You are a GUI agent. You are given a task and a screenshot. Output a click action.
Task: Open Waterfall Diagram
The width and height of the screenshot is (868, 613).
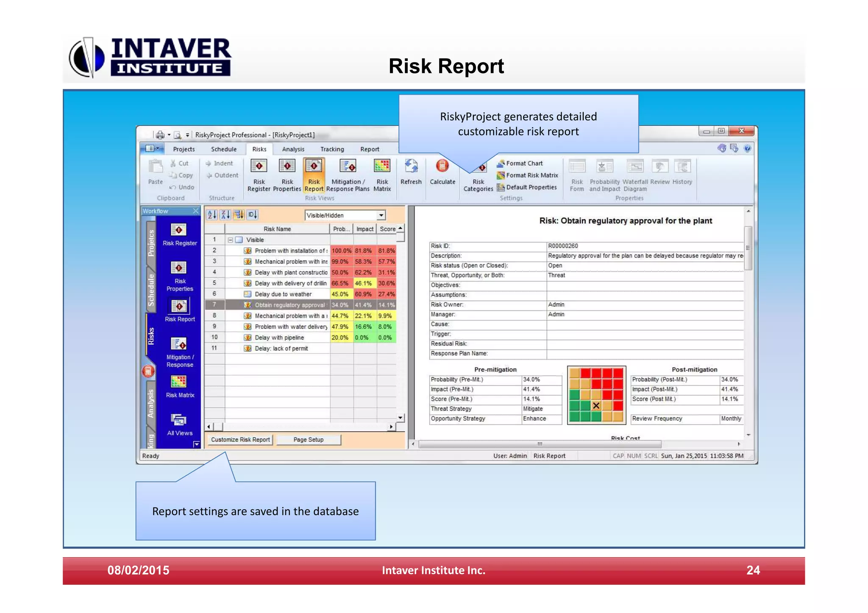tap(635, 175)
